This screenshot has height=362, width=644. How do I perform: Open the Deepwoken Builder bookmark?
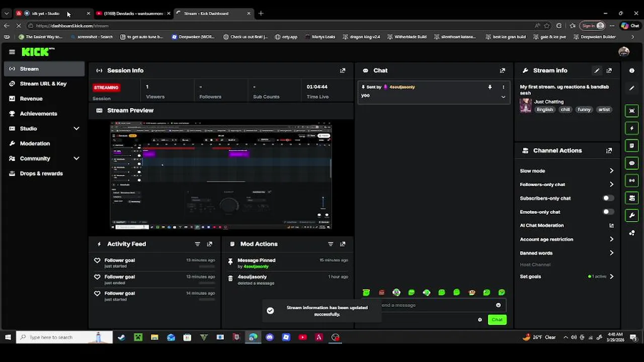pos(594,37)
